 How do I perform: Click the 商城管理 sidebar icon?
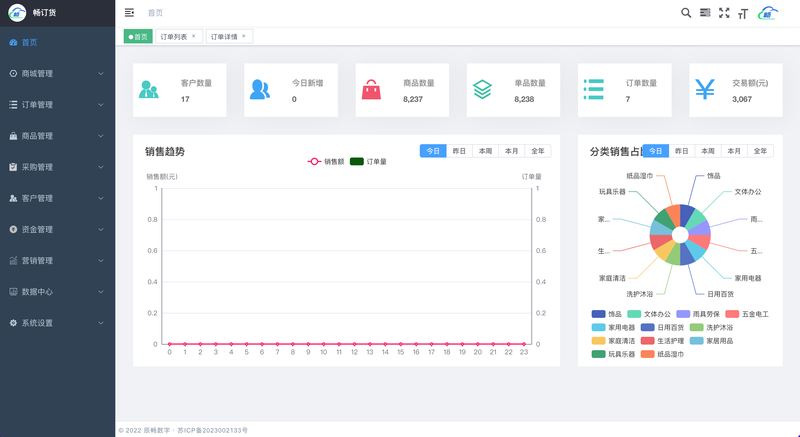(13, 73)
